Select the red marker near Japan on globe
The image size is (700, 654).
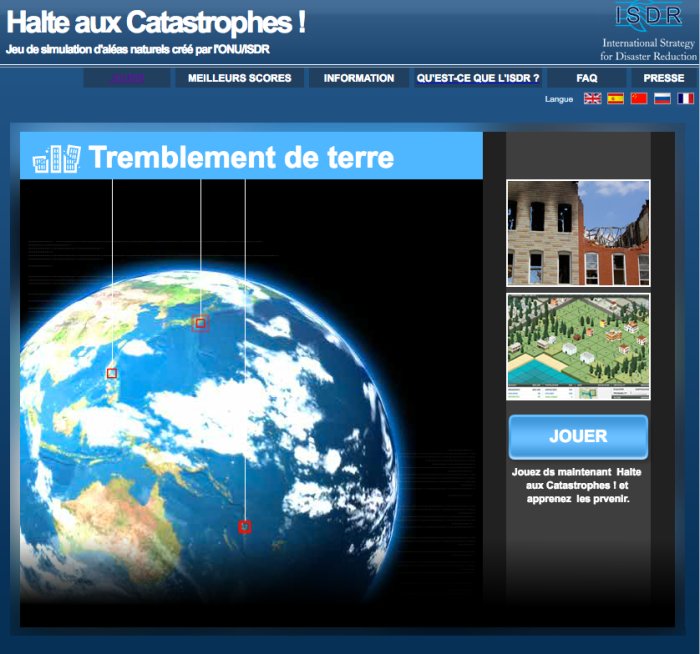(x=200, y=322)
